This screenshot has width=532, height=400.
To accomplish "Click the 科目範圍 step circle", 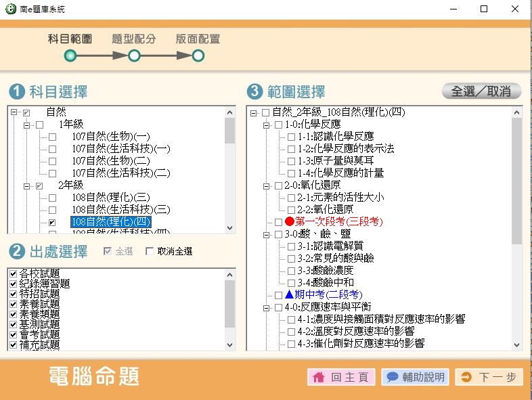I will tap(70, 55).
